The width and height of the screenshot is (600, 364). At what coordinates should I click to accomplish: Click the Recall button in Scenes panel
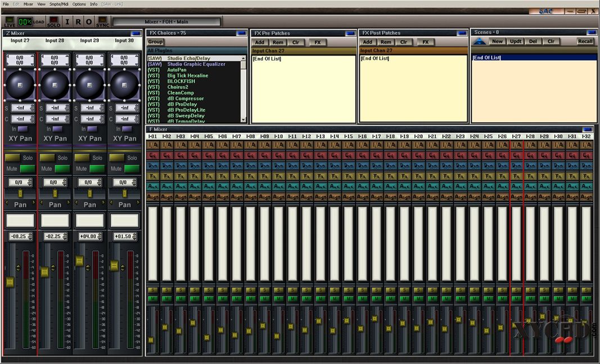coord(585,42)
